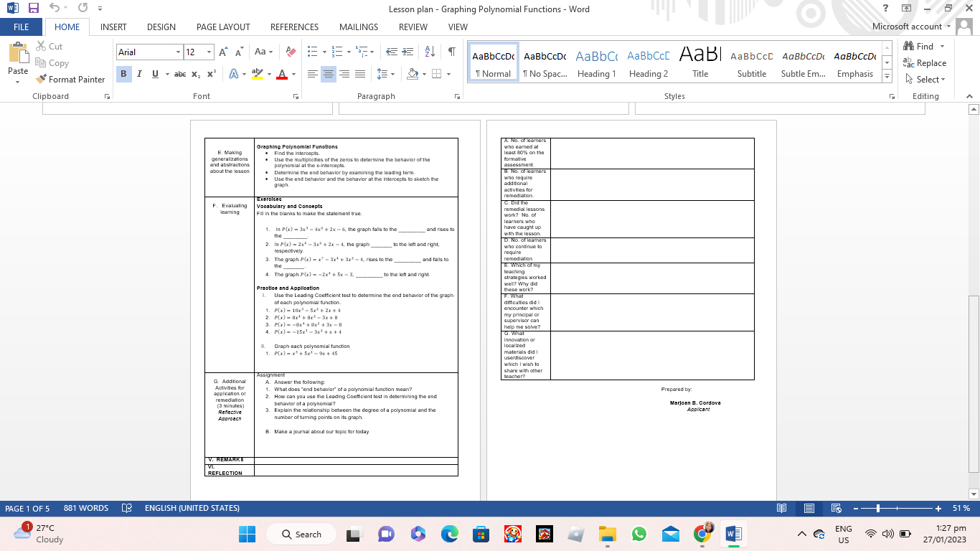Open the Select dropdown in Editing
The width and height of the screenshot is (980, 551).
(925, 80)
